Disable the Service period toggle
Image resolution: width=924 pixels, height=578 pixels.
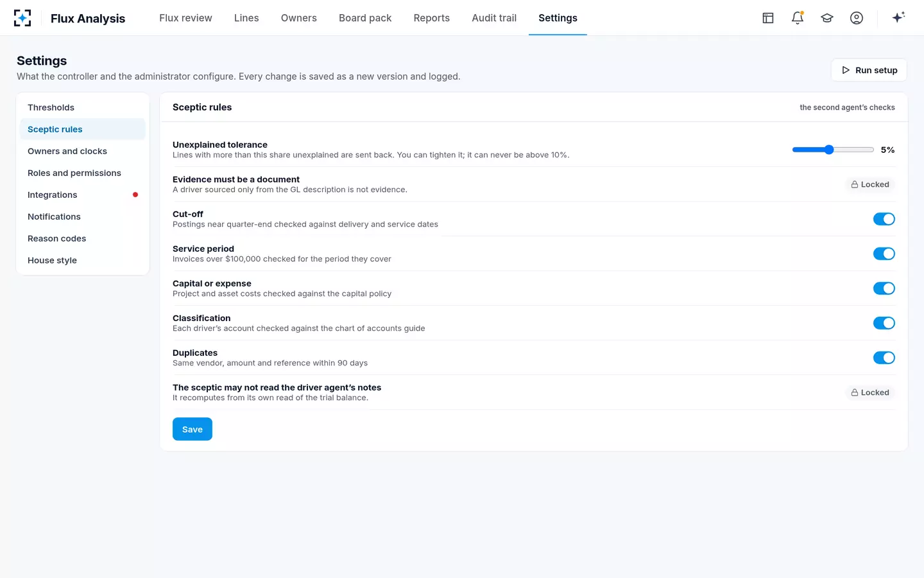point(884,254)
